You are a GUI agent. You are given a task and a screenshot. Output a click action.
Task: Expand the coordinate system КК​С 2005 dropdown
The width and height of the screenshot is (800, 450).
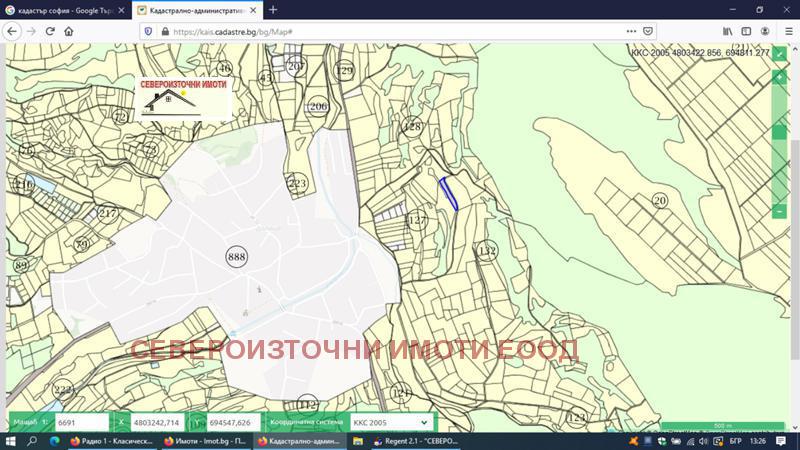point(391,423)
